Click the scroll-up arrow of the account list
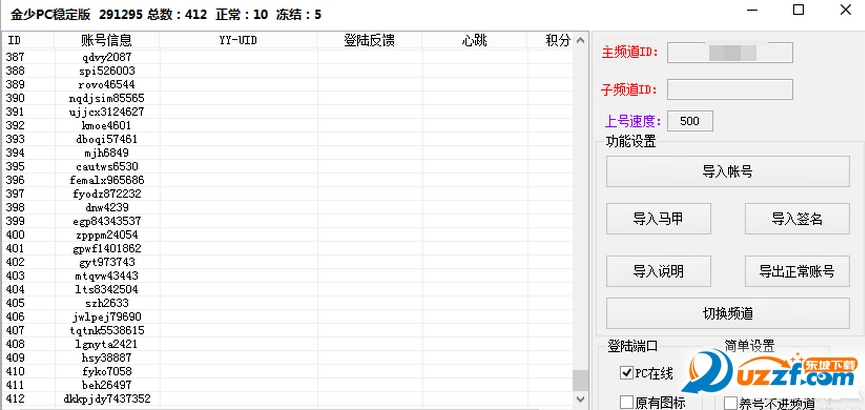 [580, 40]
